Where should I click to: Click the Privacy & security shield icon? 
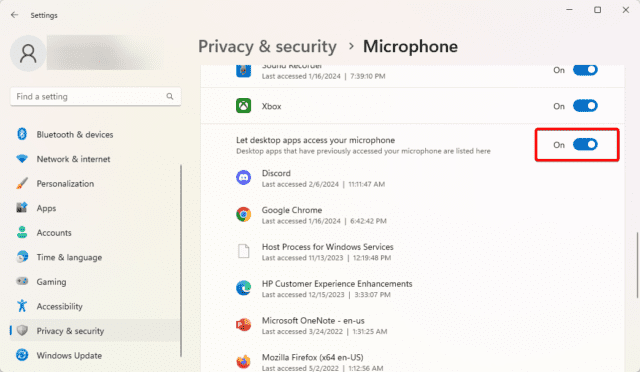pos(22,330)
